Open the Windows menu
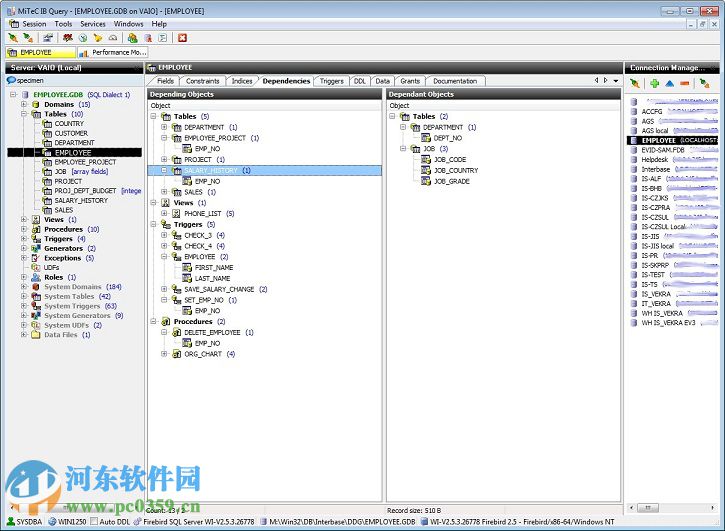This screenshot has width=725, height=531. (129, 24)
